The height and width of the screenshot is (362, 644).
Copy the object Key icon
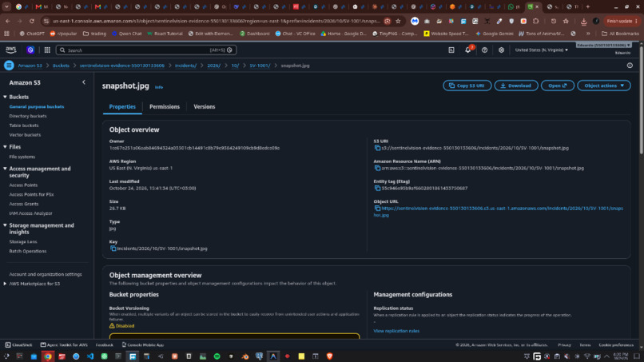[x=113, y=249]
